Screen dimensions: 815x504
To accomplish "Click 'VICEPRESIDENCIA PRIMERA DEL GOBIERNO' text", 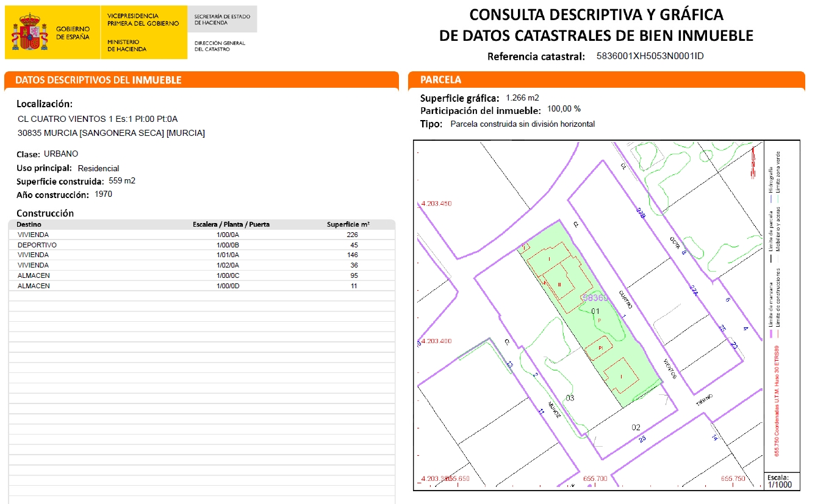I will click(x=143, y=20).
